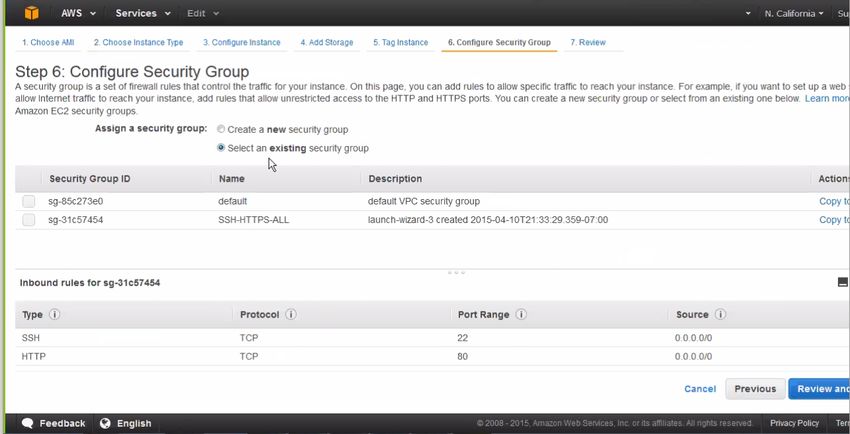850x434 pixels.
Task: Click the English globe language icon
Action: pyautogui.click(x=105, y=423)
